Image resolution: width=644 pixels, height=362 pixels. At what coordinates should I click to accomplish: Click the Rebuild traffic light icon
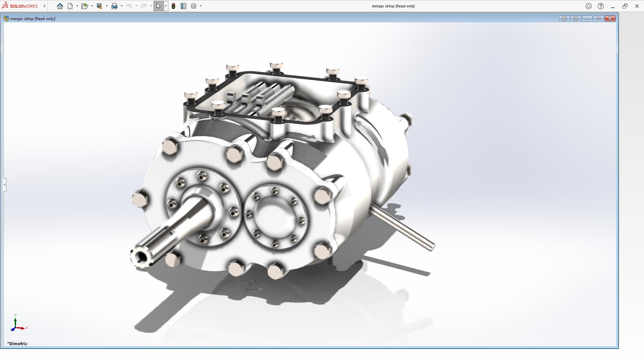click(173, 6)
